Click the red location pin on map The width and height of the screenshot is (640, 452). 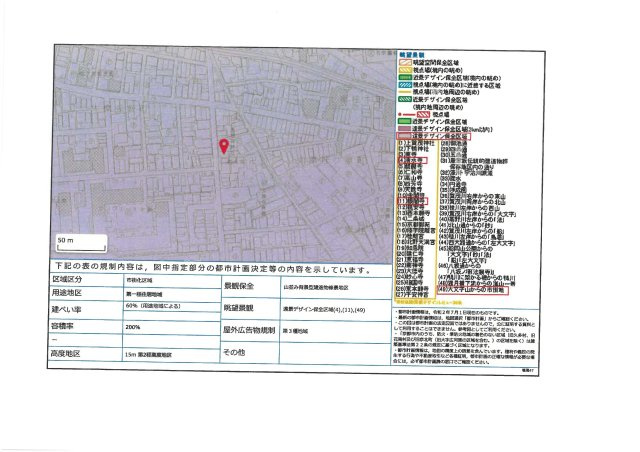tap(223, 146)
